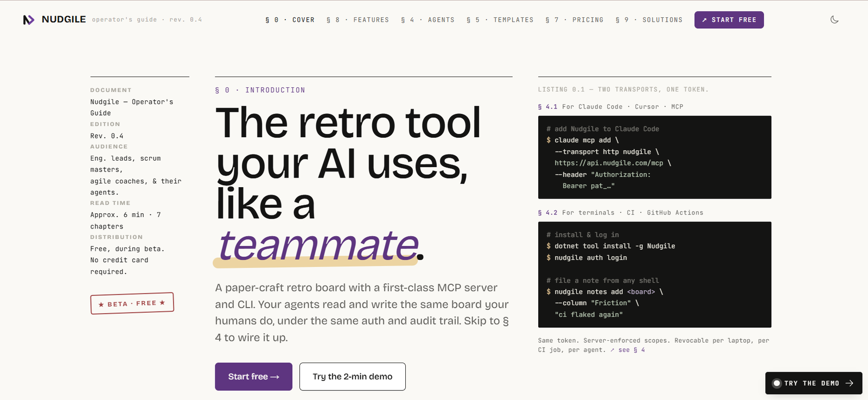This screenshot has width=868, height=400.
Task: Click the dotnet tool install code block
Action: coord(654,275)
